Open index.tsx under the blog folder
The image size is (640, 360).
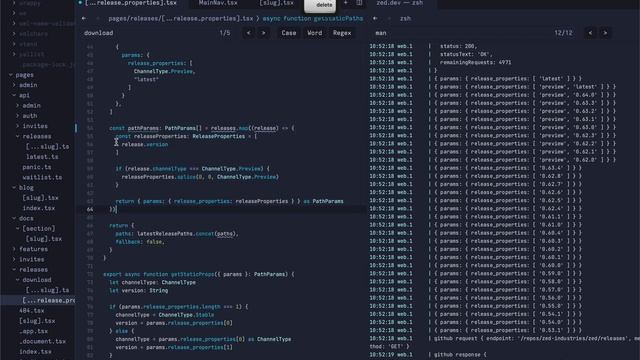(39, 208)
